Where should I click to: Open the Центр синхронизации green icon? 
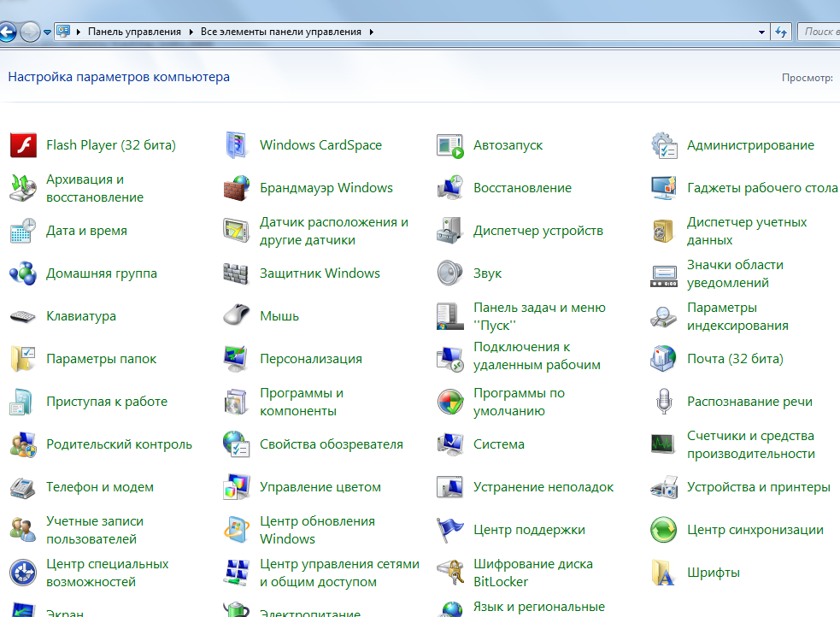coord(664,530)
